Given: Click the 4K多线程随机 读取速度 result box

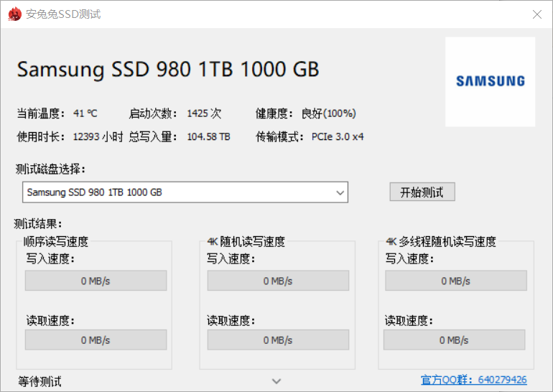Looking at the screenshot, I should tap(455, 340).
